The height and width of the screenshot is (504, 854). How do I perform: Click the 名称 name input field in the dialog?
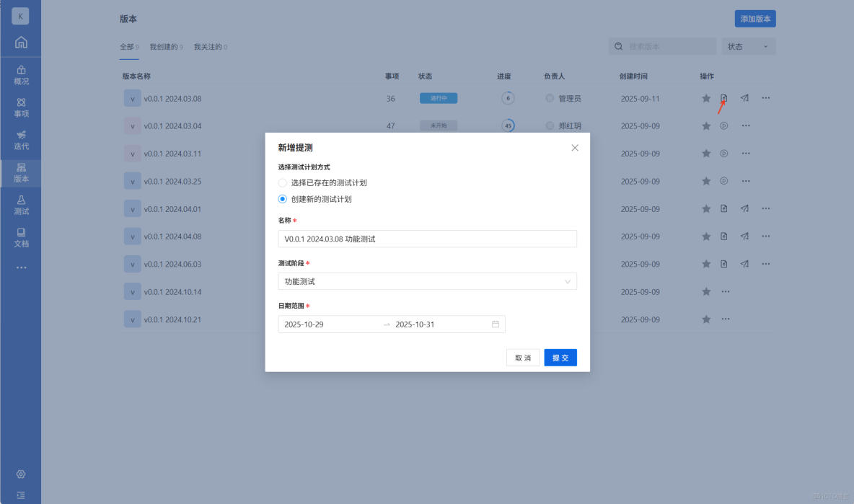pos(427,238)
